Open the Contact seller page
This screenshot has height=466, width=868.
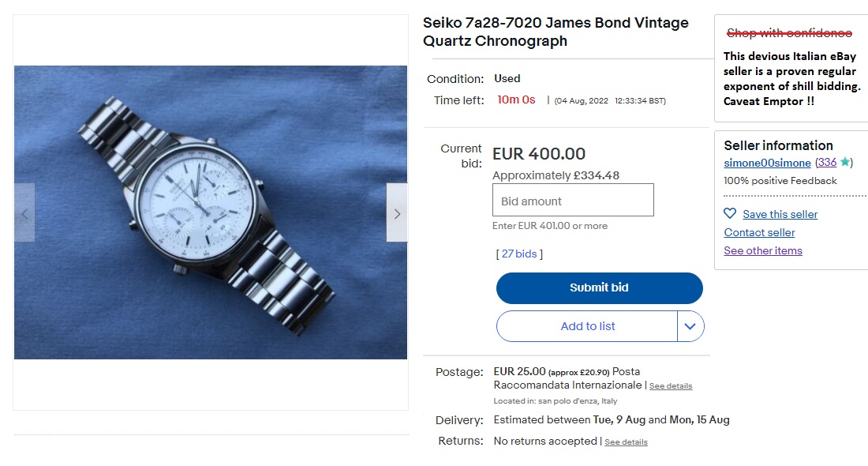click(759, 232)
